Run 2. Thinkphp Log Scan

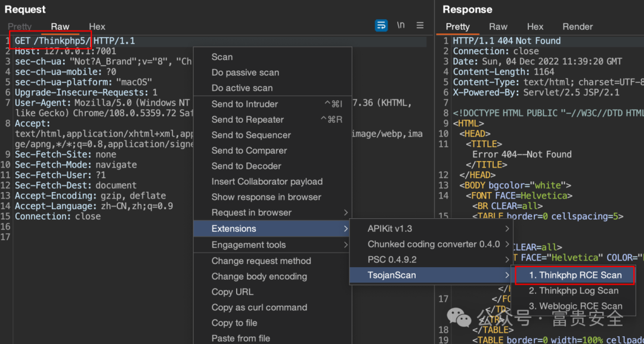click(x=574, y=290)
